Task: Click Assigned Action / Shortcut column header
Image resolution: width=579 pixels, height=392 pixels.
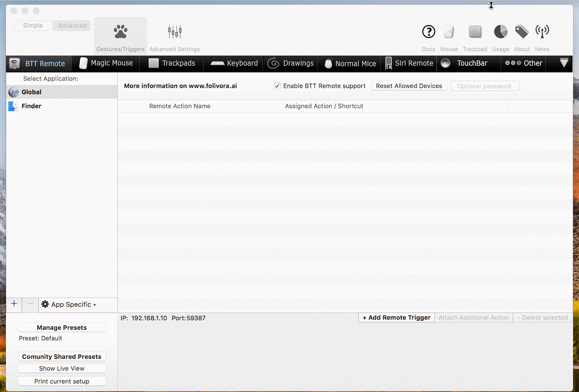Action: [x=395, y=106]
